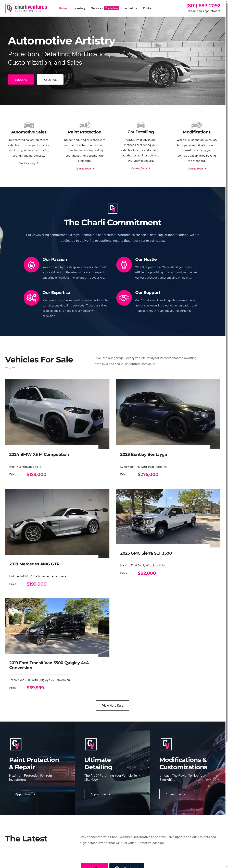The width and height of the screenshot is (228, 868).
Task: Open the Inventory menu item
Action: tap(79, 8)
